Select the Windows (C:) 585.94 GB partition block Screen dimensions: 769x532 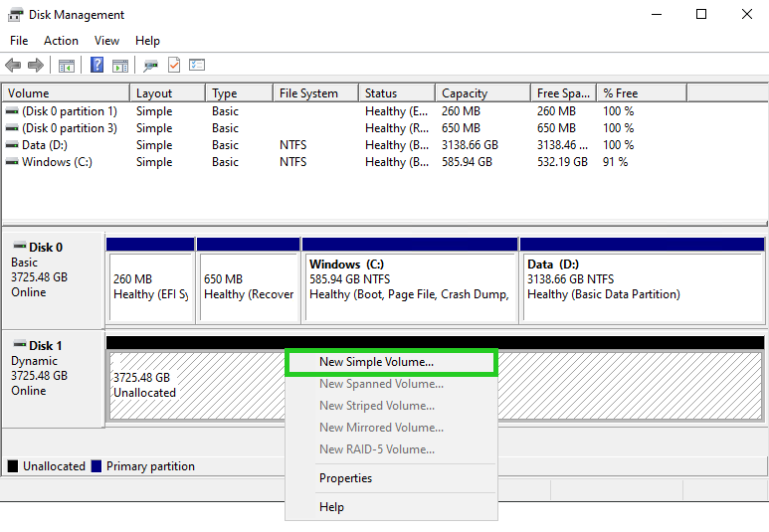coord(411,286)
